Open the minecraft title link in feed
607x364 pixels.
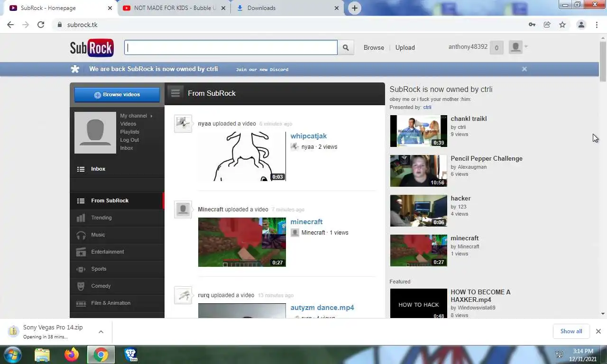click(306, 222)
